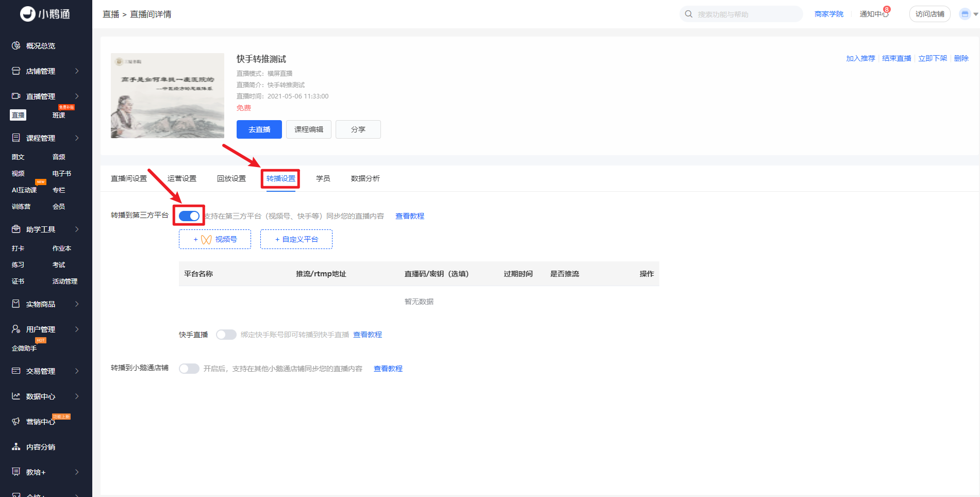The width and height of the screenshot is (980, 497).
Task: Click 结束直播 link
Action: (x=896, y=58)
